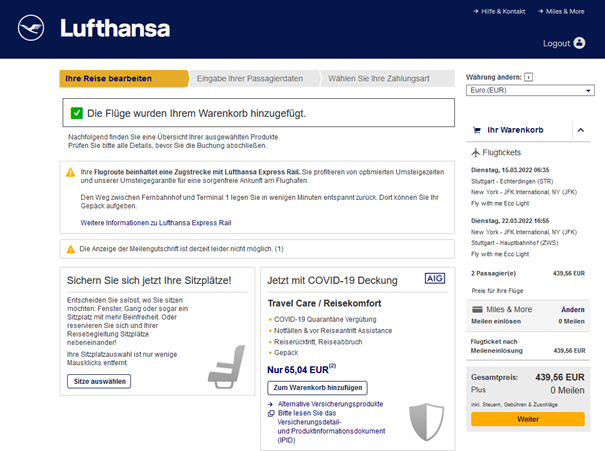Viewport: 605px width, 451px height.
Task: Click the Die Flüge wurden Ihrem Warenkorb hinzugefügt message
Action: tap(196, 113)
